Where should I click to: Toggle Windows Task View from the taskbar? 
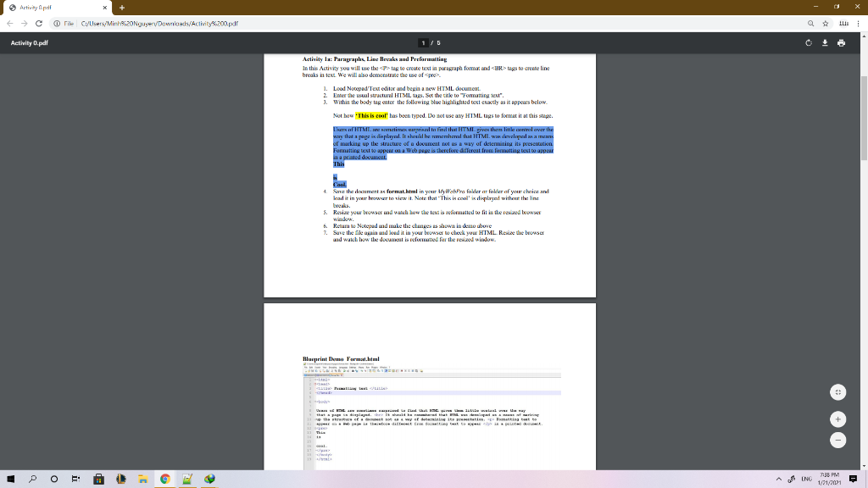point(75,479)
